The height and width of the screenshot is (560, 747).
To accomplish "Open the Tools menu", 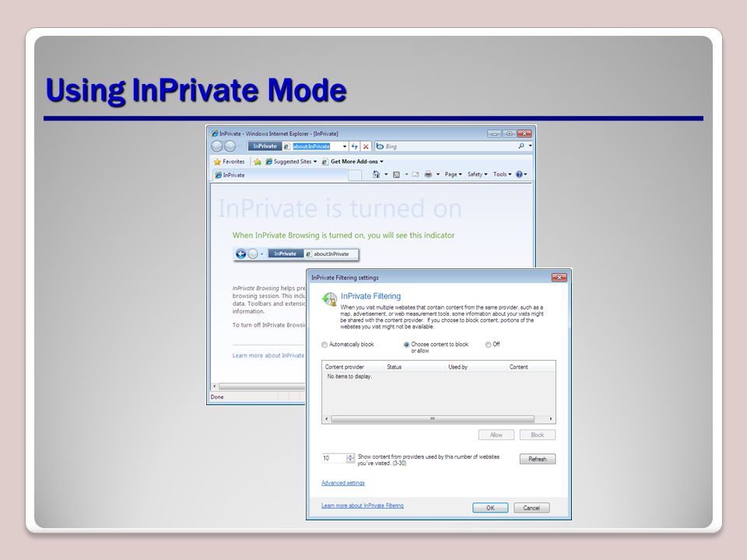I will [x=502, y=174].
